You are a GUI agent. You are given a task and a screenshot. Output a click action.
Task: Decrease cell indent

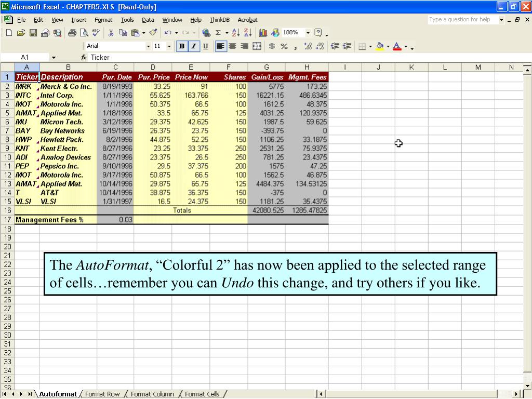(335, 46)
